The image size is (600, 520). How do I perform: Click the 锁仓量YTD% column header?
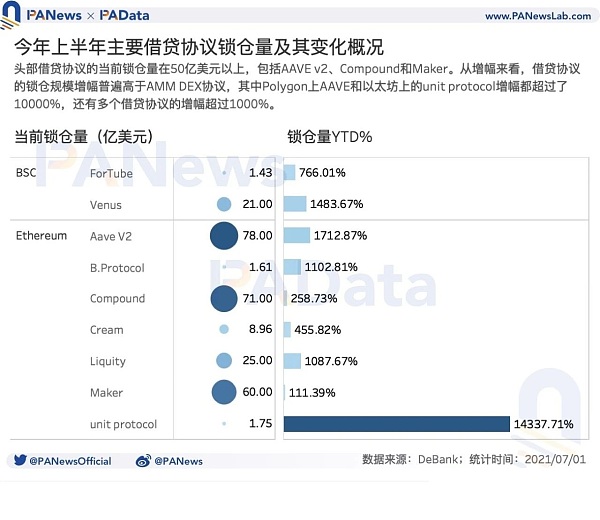tap(329, 137)
